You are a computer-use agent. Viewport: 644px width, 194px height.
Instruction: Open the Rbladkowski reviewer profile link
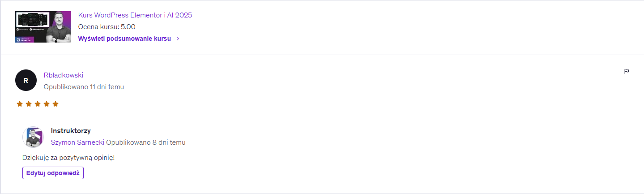[64, 75]
